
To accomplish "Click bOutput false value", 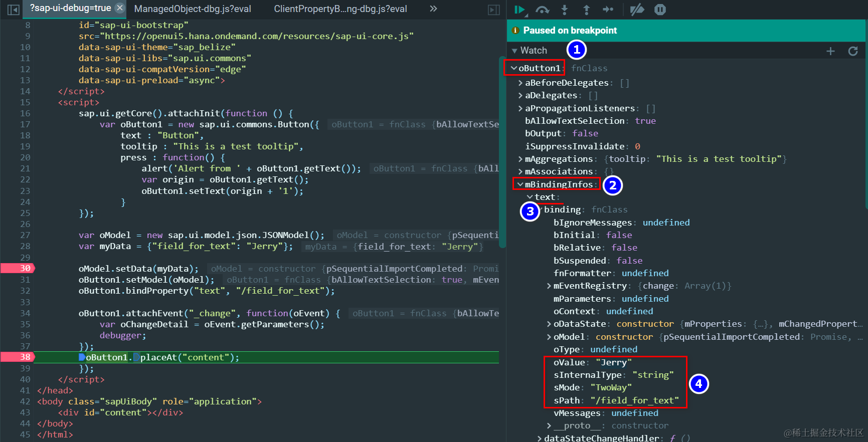I will (585, 133).
